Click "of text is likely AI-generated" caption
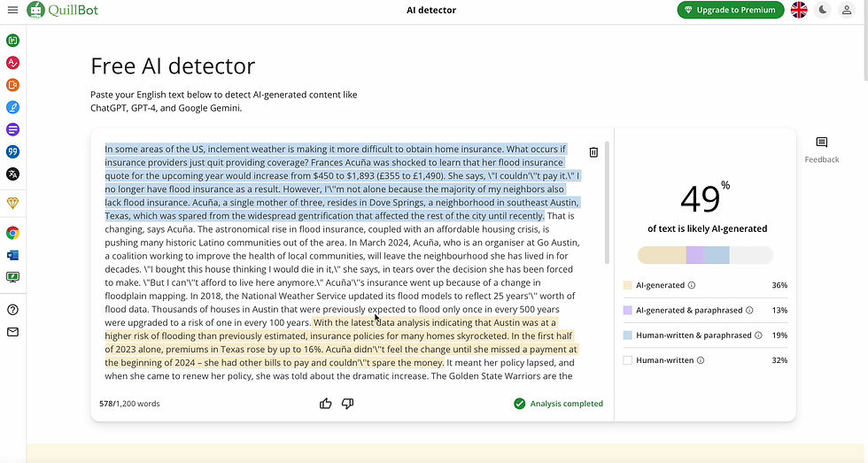868x463 pixels. (707, 229)
